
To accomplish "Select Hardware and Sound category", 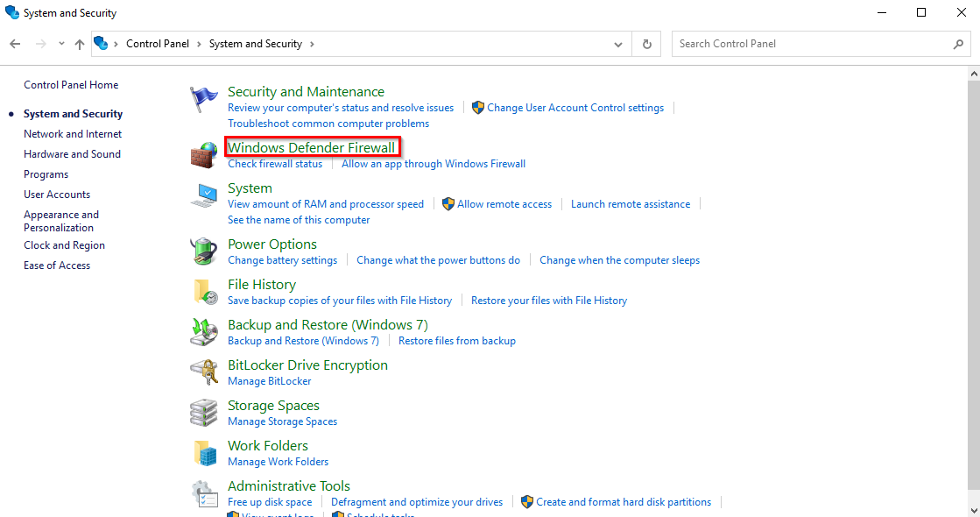I will (x=72, y=154).
